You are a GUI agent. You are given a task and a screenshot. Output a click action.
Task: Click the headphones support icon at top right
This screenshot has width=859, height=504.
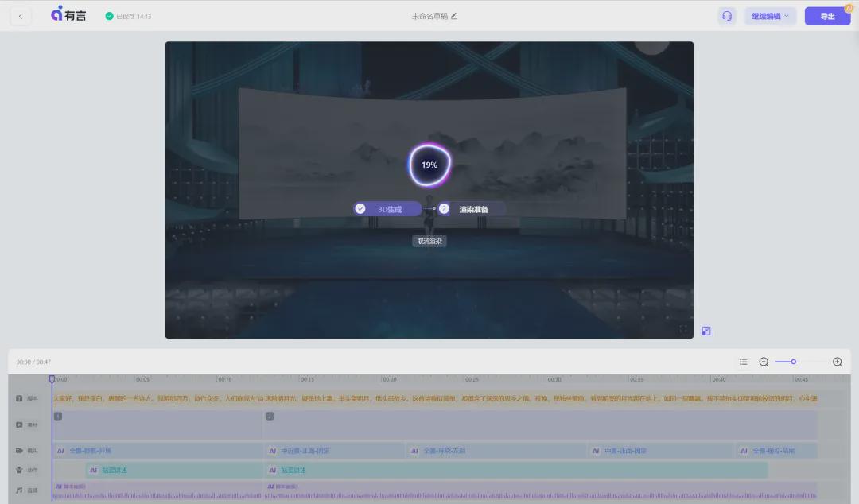tap(726, 15)
